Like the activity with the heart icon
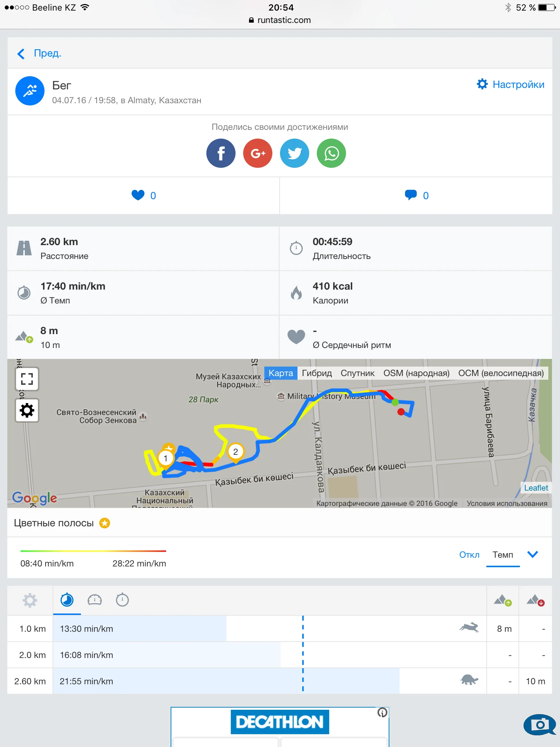This screenshot has width=560, height=747. pos(138,196)
